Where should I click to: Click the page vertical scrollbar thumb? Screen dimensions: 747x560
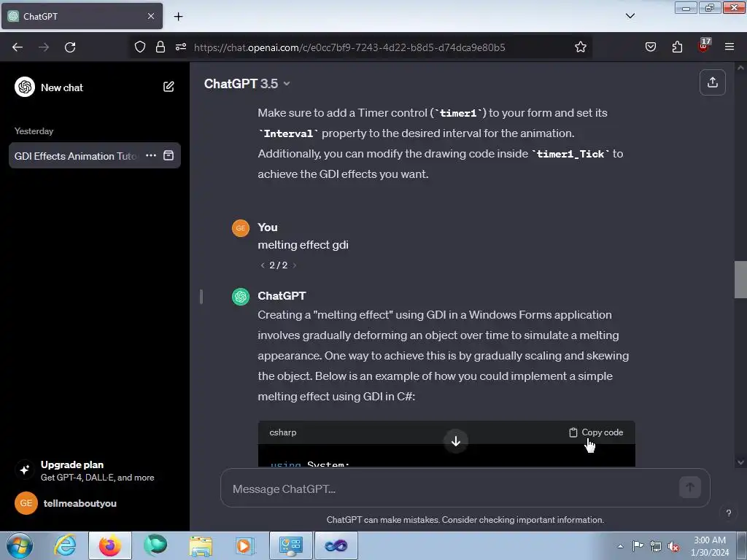(x=740, y=279)
